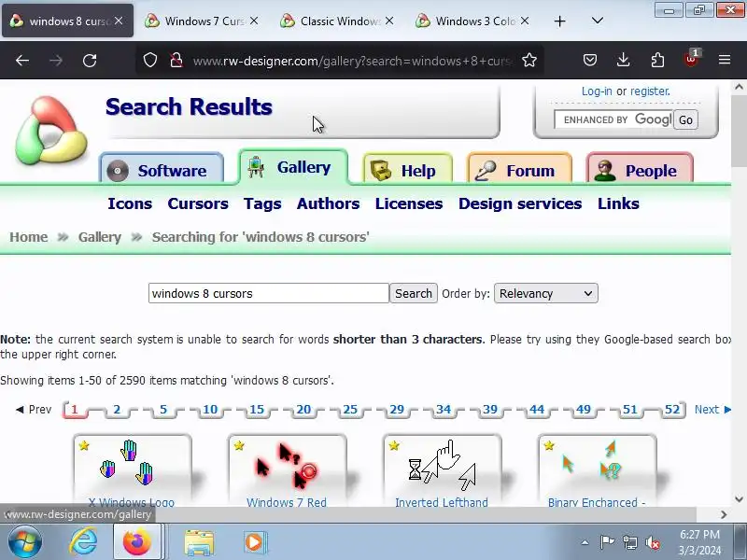Open the tracking protection shield icon

150,60
